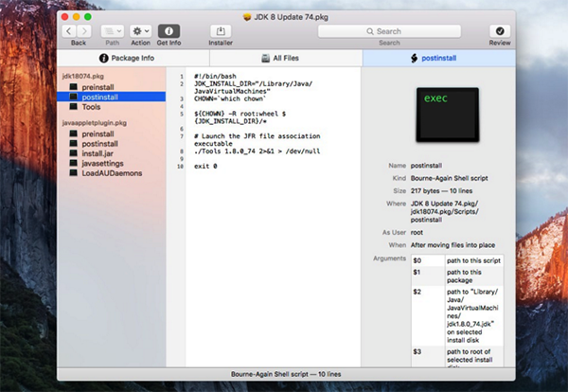
Task: Click the Installer toolbar icon
Action: click(x=221, y=31)
